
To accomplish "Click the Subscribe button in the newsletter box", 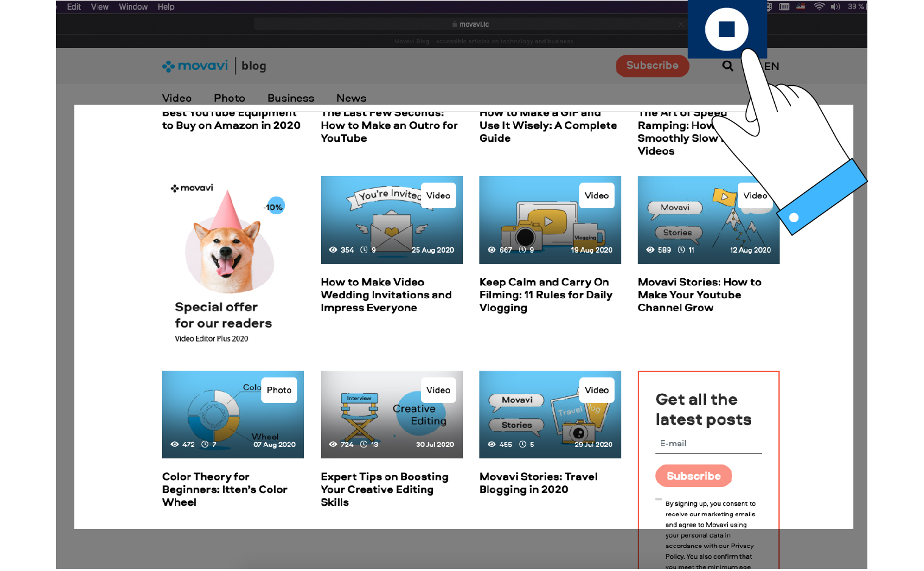I will point(694,476).
